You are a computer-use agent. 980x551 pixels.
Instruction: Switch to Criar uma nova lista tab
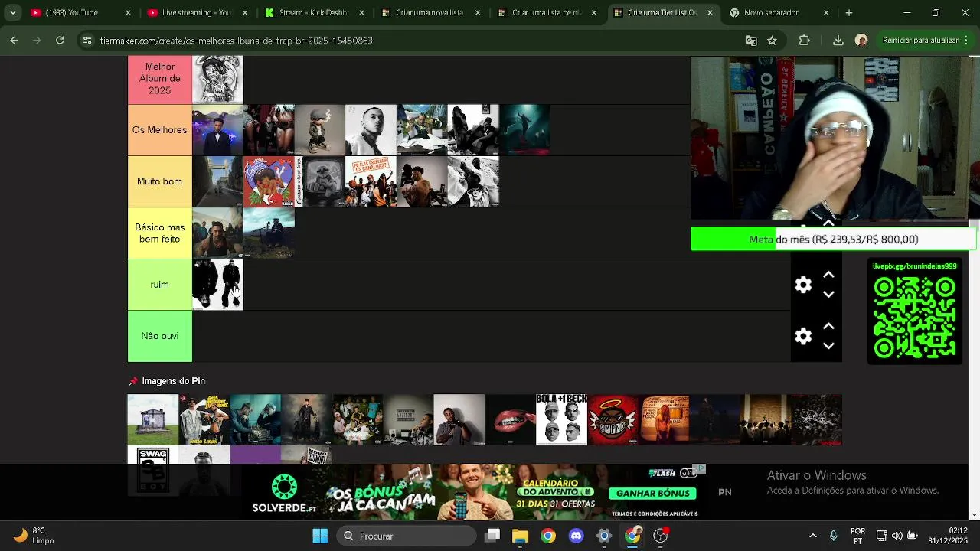click(430, 13)
